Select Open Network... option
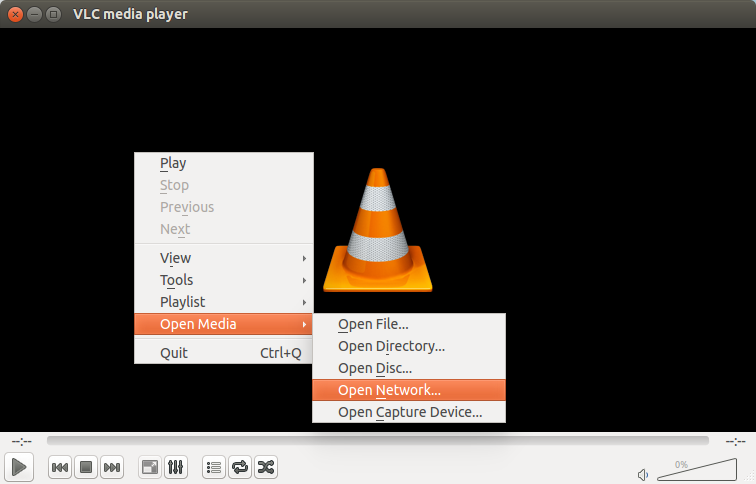Screen dimensions: 756x484 point(409,390)
